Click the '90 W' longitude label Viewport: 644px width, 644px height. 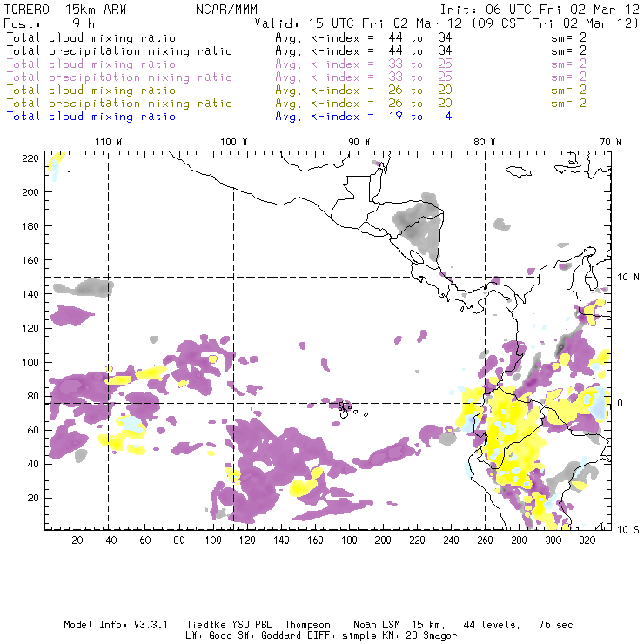click(x=359, y=142)
